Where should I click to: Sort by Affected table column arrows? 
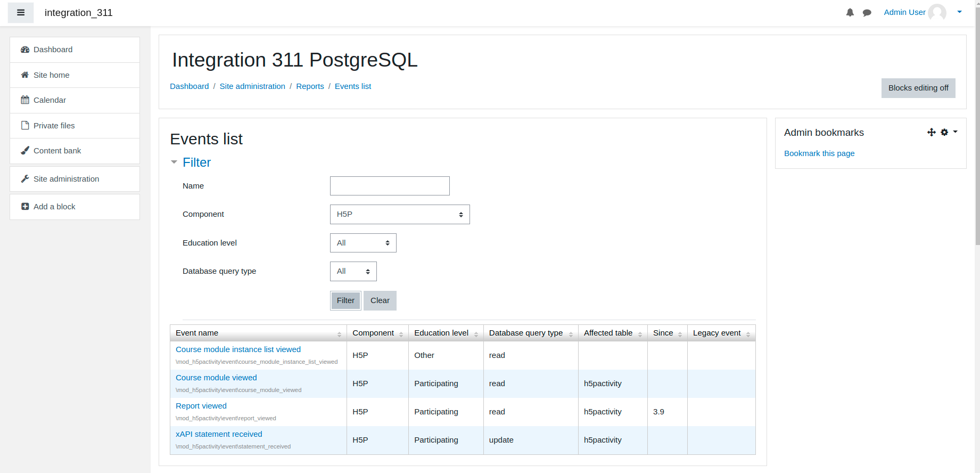tap(640, 334)
